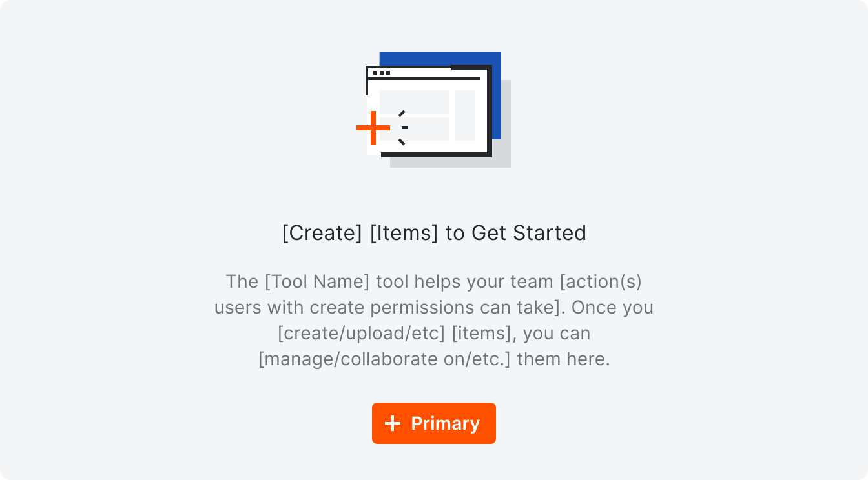This screenshot has height=480, width=868.
Task: Click the "[Tool Name]" placeholder text
Action: [x=317, y=282]
